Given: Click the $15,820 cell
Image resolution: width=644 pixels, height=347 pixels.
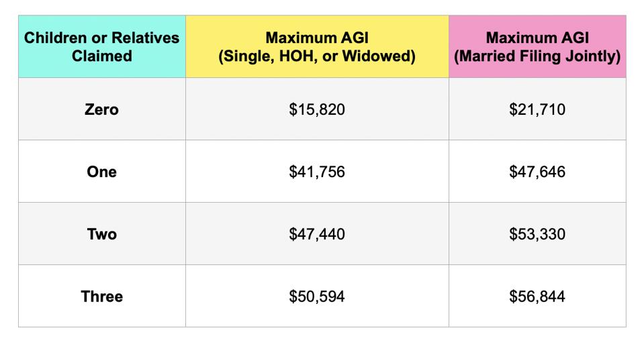Looking at the screenshot, I should (x=317, y=109).
